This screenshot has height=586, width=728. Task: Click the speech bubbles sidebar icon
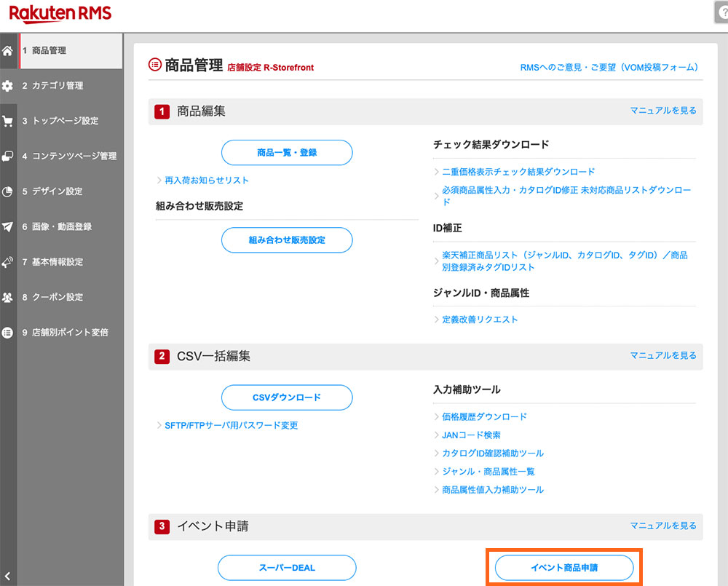click(x=7, y=157)
